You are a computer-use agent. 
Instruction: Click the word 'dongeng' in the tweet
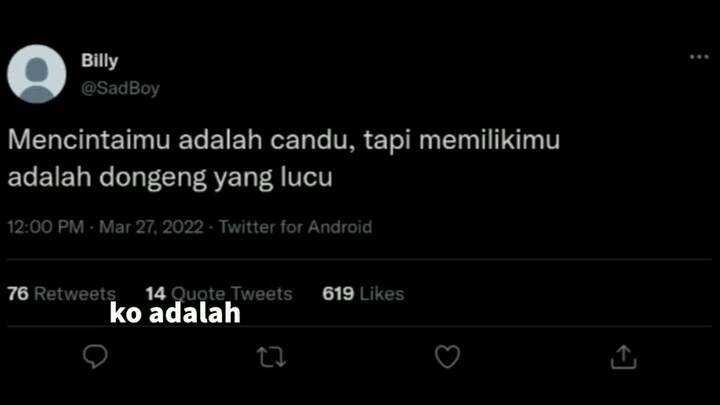153,177
